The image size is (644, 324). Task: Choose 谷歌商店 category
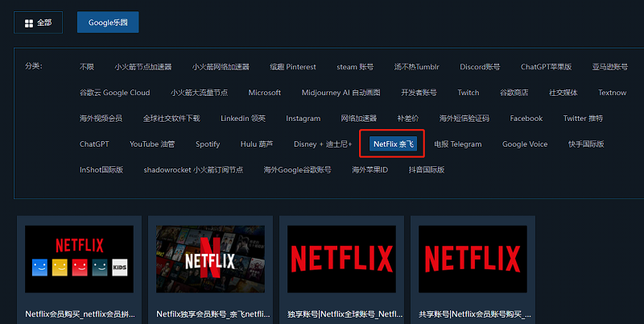coord(514,93)
